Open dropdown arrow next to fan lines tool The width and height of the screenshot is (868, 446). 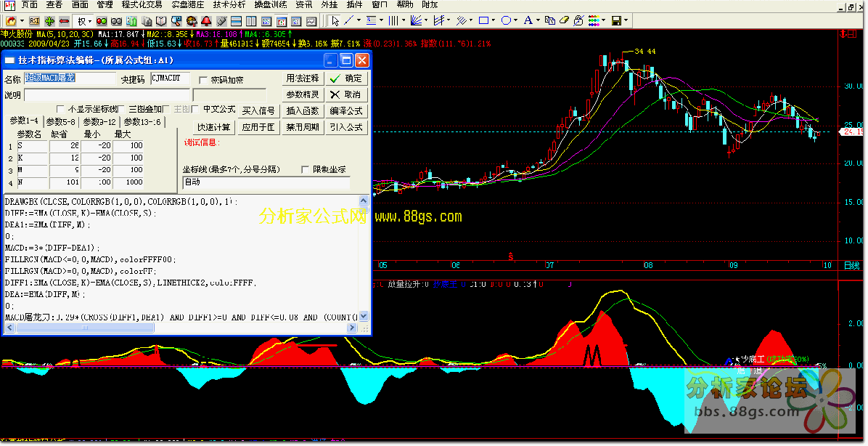[426, 21]
